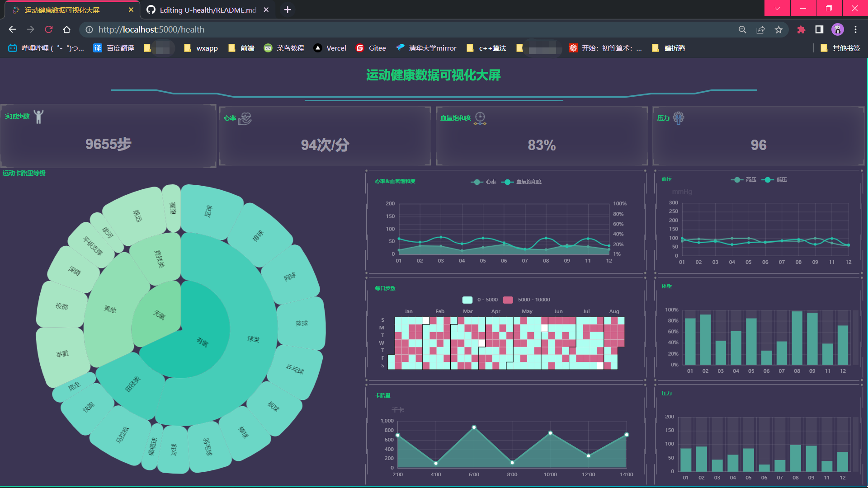Image resolution: width=868 pixels, height=488 pixels.
Task: Click the pink extension icon near the address bar
Action: pos(801,29)
